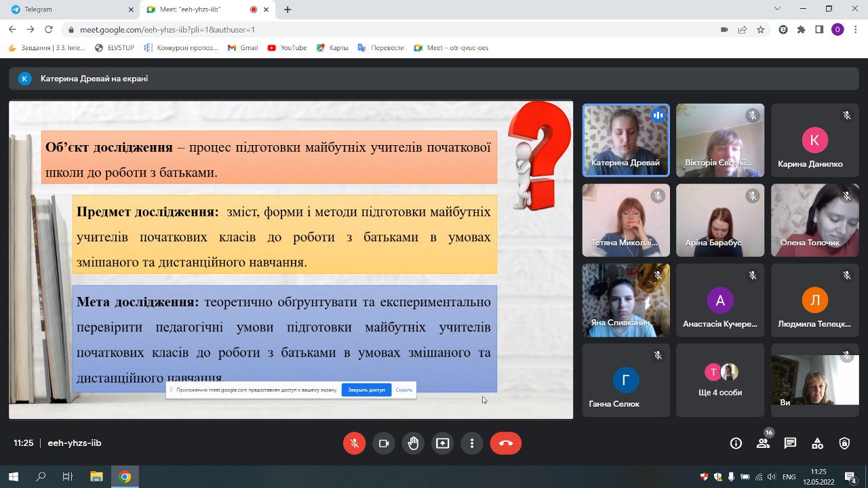Image resolution: width=868 pixels, height=488 pixels.
Task: Click the 'Закрыть доступ' button
Action: pos(366,390)
